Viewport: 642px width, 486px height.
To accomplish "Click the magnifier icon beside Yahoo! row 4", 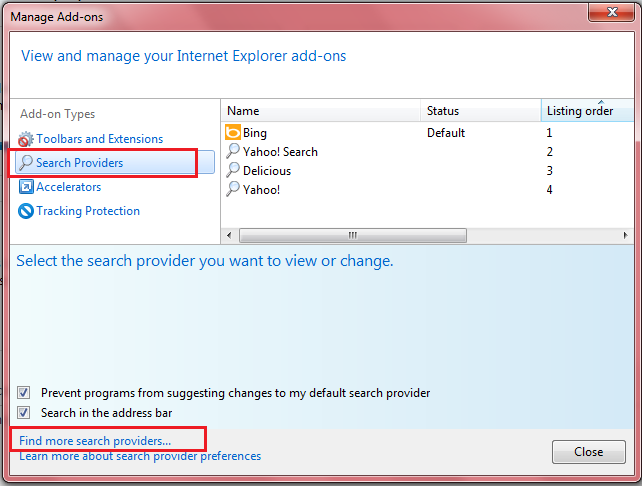I will [x=233, y=189].
